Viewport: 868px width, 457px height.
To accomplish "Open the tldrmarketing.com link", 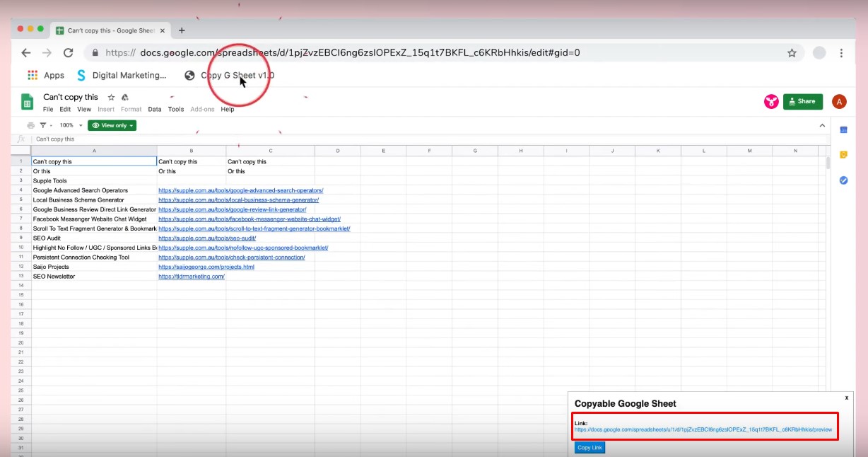I will pyautogui.click(x=192, y=277).
